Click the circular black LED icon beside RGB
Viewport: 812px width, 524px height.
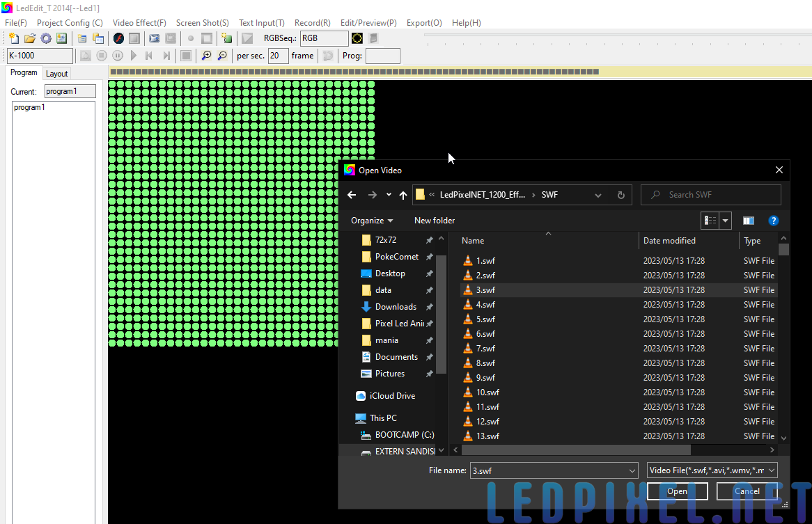click(x=357, y=38)
